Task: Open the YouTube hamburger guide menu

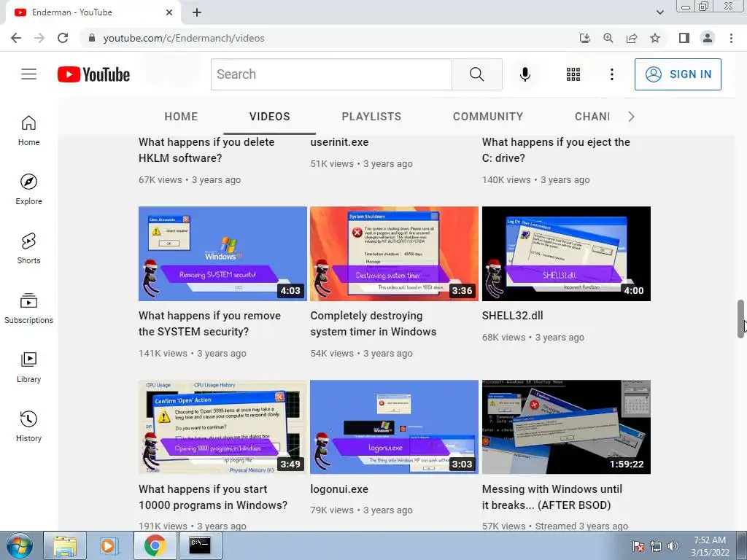Action: coord(28,74)
